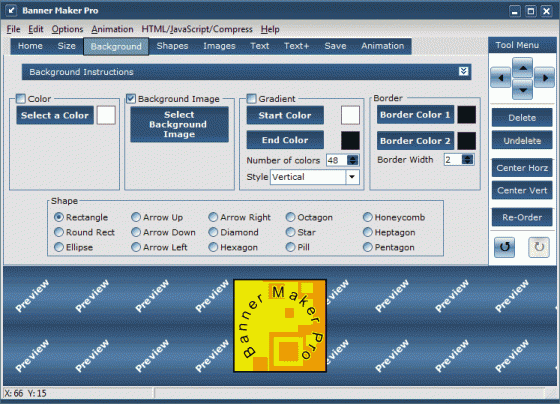Screen dimensions: 560x404
Task: Open the Help menu
Action: (x=270, y=29)
